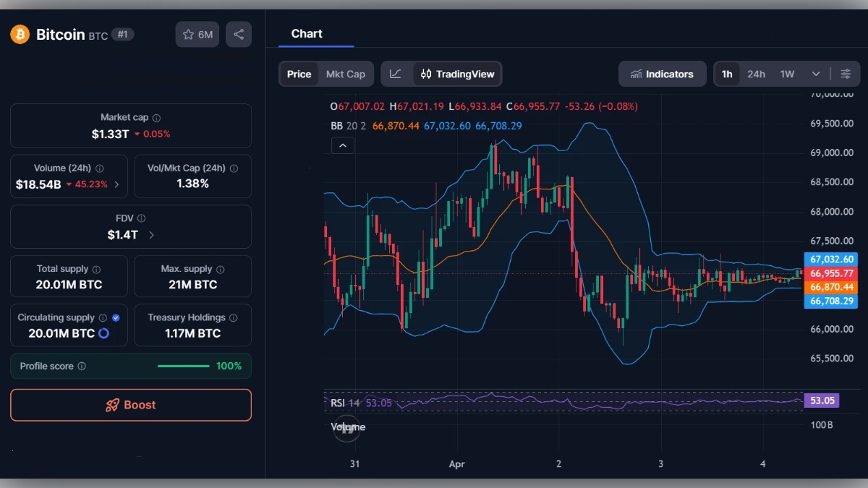This screenshot has width=868, height=488.
Task: Click the Profile score progress bar
Action: click(x=183, y=366)
